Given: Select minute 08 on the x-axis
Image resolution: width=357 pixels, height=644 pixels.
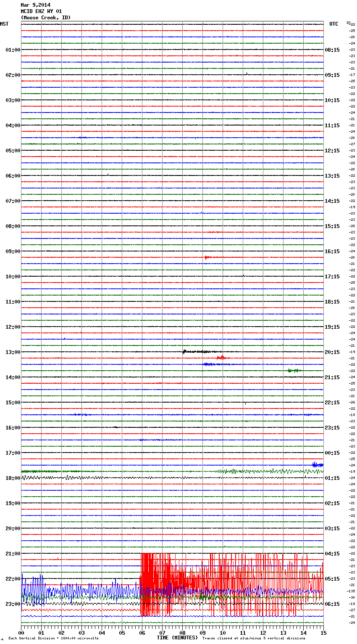Looking at the screenshot, I should 182,633.
